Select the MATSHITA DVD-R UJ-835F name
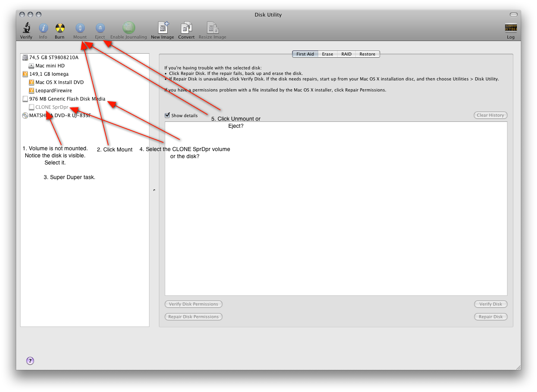 60,116
